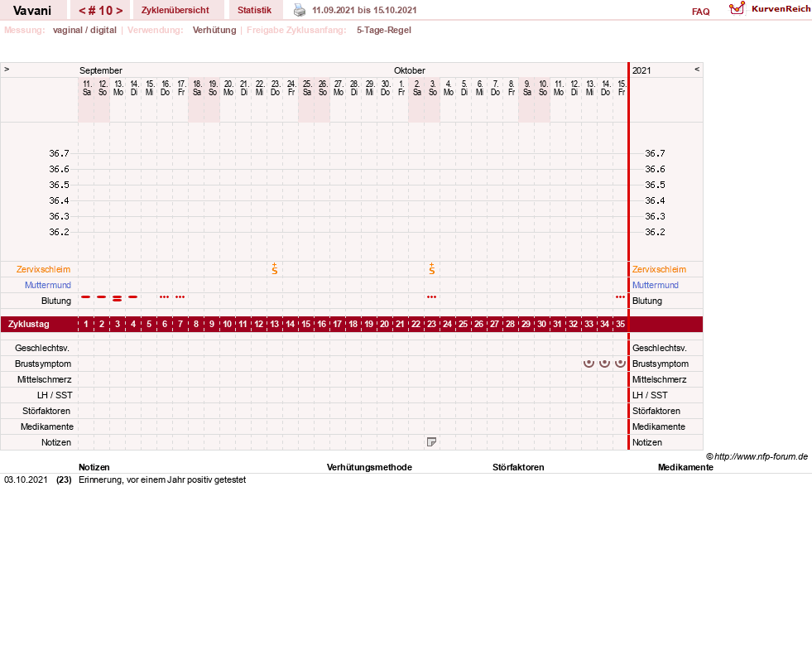Collapse the chart with the < arrow beside 2021
This screenshot has width=812, height=665.
pyautogui.click(x=697, y=69)
